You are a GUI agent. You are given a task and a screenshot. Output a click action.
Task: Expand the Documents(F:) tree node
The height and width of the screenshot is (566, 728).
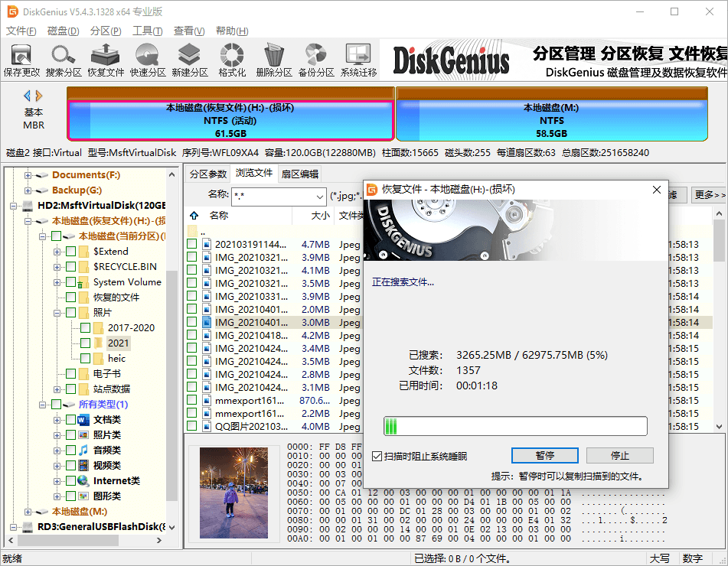[x=28, y=175]
